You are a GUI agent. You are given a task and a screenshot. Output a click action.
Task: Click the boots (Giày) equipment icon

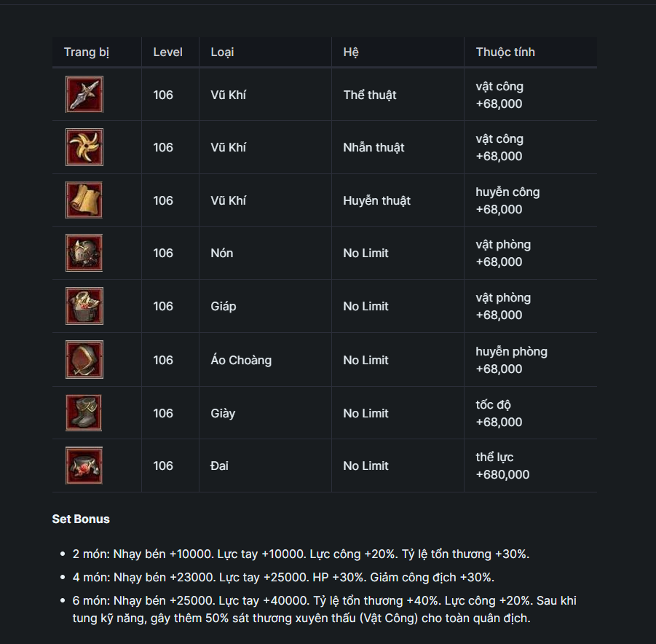84,413
